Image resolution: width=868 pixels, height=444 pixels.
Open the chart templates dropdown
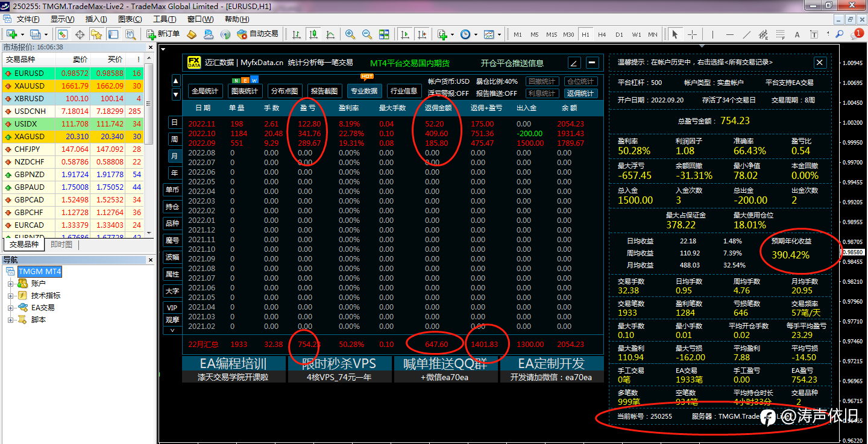coord(491,34)
